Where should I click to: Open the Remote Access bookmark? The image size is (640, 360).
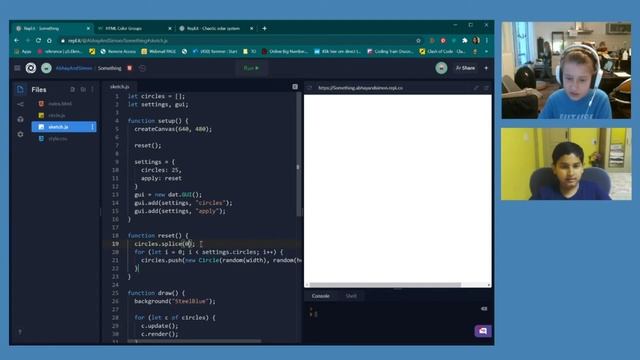click(118, 51)
